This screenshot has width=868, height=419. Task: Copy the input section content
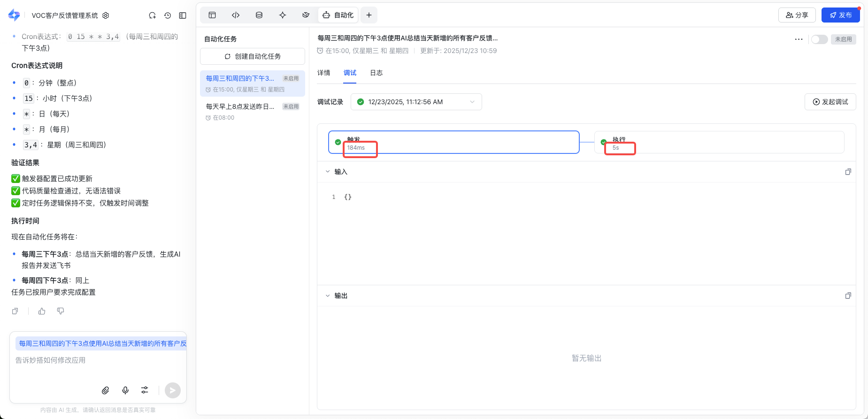(848, 172)
